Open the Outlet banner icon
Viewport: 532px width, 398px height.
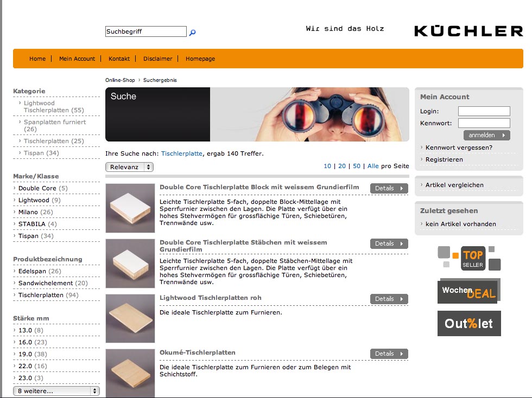[x=469, y=324]
